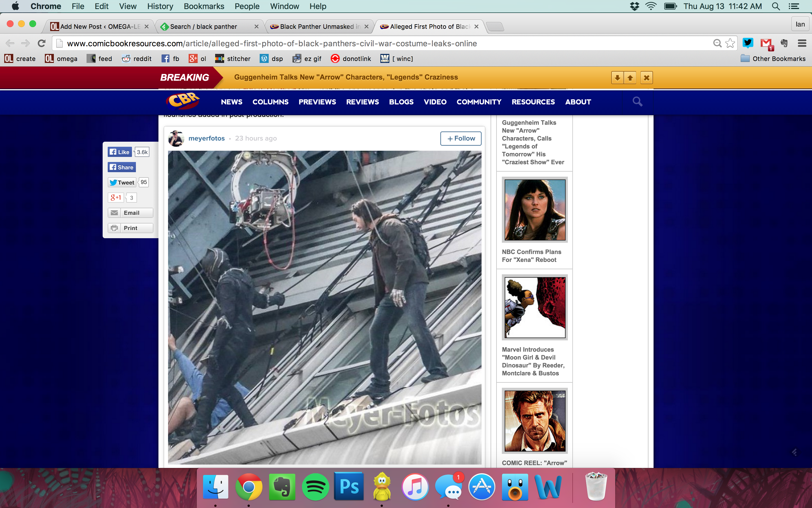
Task: Open the meyerfotos username link
Action: (x=206, y=138)
